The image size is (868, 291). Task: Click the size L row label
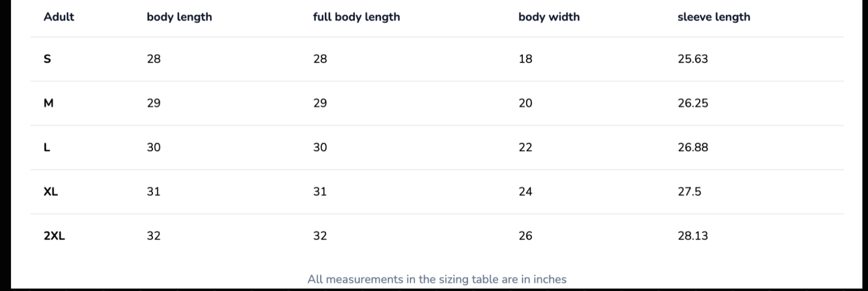(47, 147)
